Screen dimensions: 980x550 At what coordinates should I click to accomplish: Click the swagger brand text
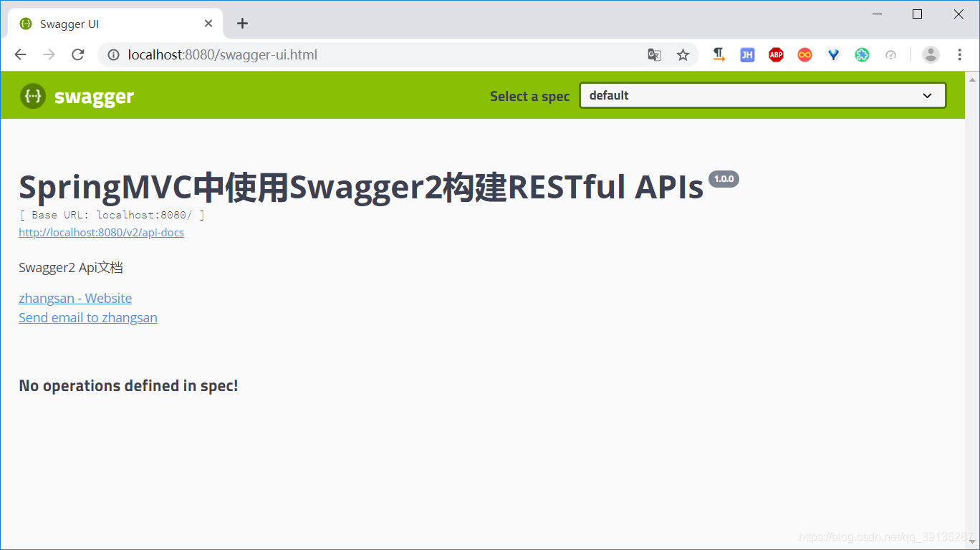point(94,97)
